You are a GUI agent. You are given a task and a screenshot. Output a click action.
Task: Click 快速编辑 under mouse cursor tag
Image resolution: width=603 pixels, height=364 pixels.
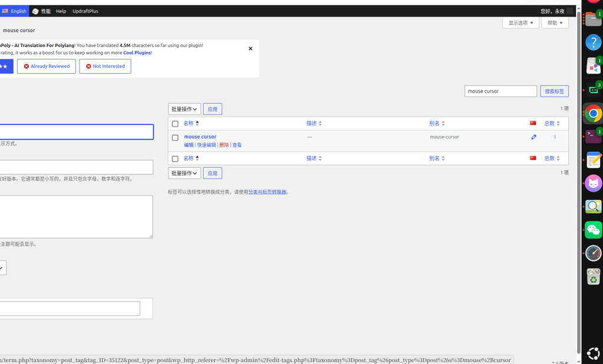pos(207,145)
